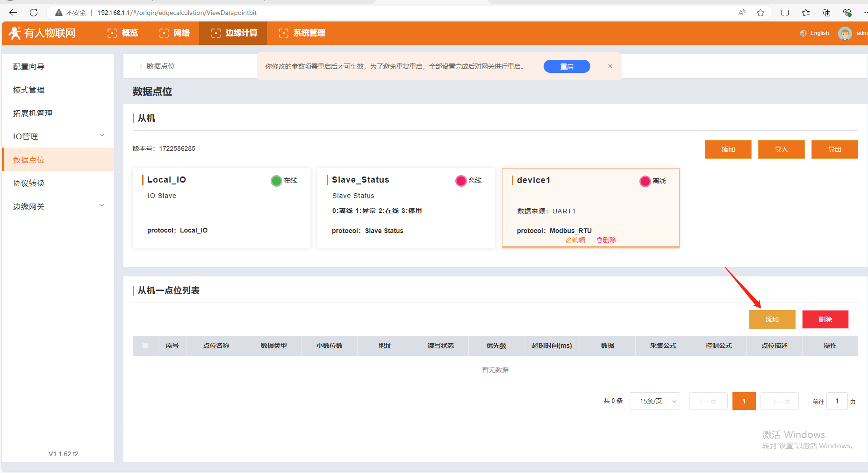Screen dimensions: 868x473
Task: Click the browser back arrow
Action: pyautogui.click(x=13, y=13)
